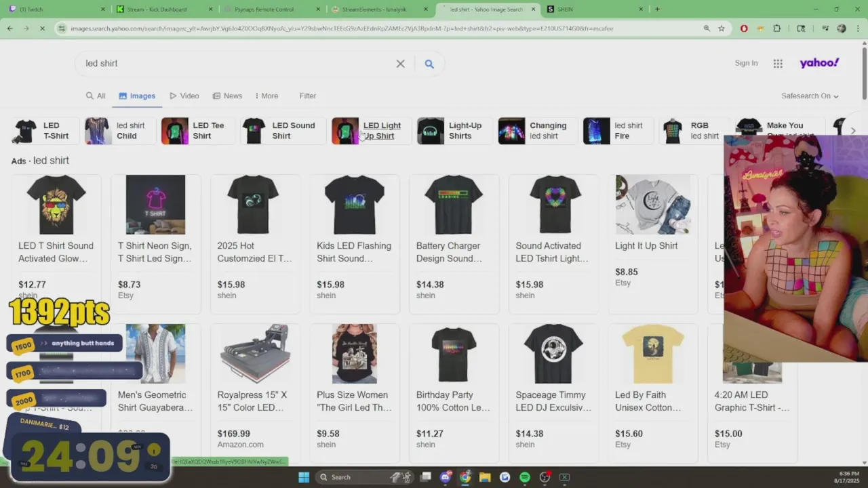Switch to the Twitch browser tab
This screenshot has width=868, height=488.
point(56,9)
